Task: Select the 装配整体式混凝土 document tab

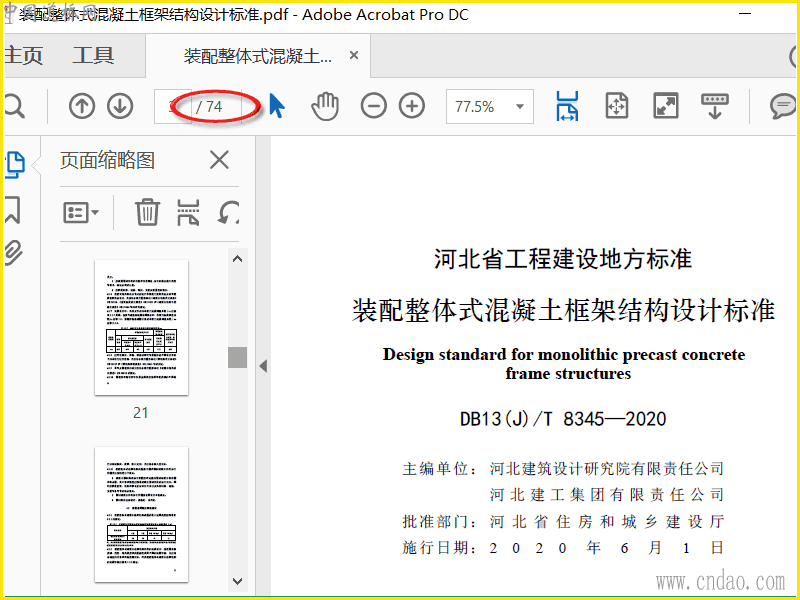Action: (258, 56)
